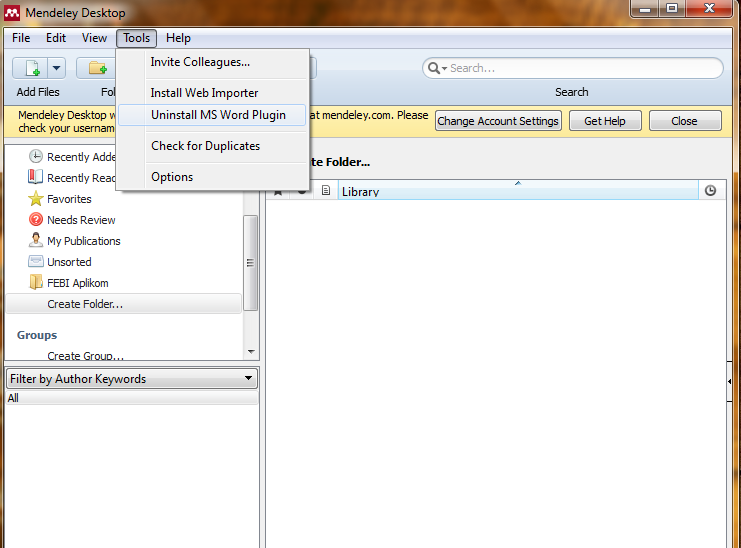Open the File menu

(x=21, y=38)
